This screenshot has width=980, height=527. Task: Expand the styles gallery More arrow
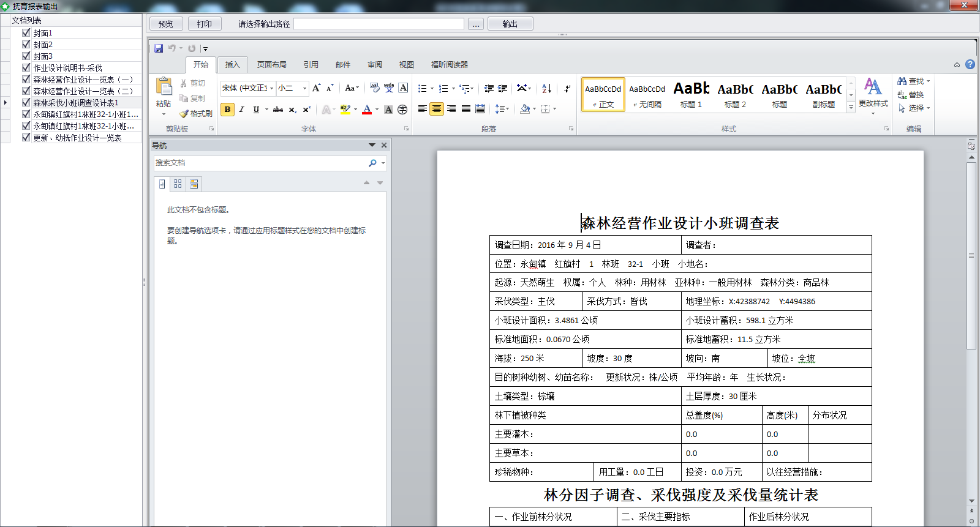pos(851,108)
